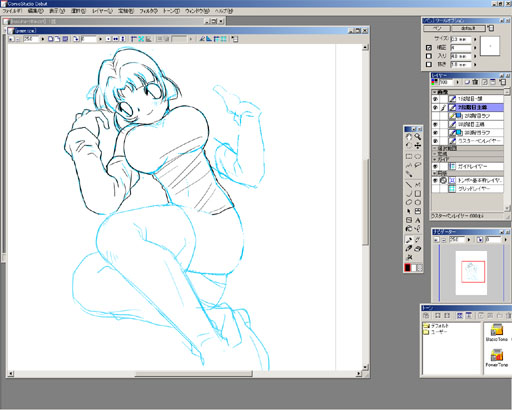The width and height of the screenshot is (512, 410).
Task: Hide the ガイドレイヤー guide layer eye
Action: click(x=435, y=166)
